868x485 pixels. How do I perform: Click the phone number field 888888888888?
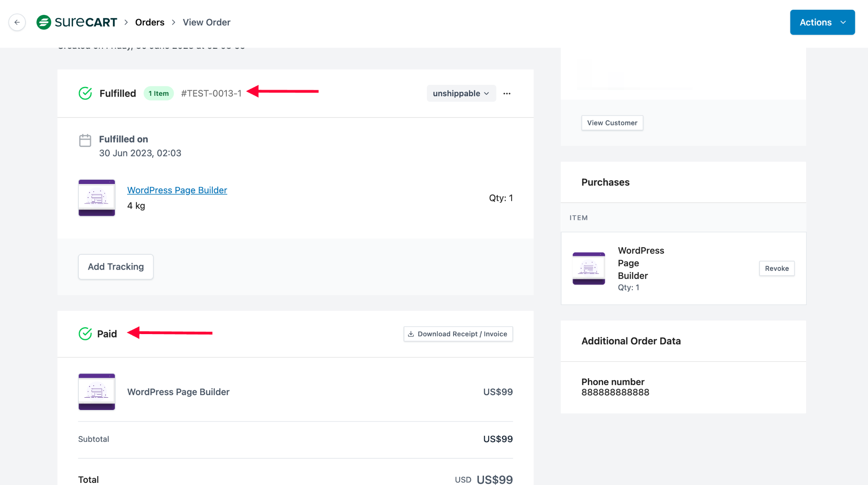click(x=615, y=392)
